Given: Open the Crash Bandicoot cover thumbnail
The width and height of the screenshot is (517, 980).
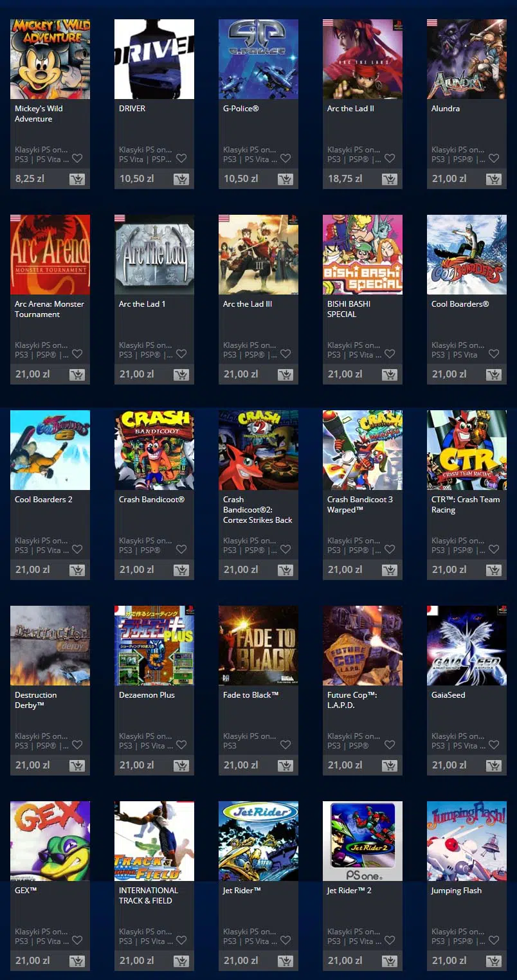Looking at the screenshot, I should 154,450.
